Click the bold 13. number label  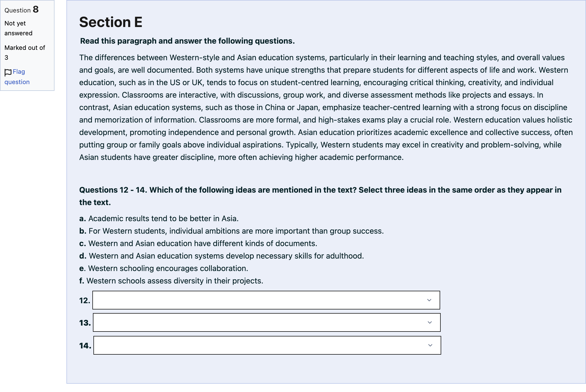click(85, 323)
